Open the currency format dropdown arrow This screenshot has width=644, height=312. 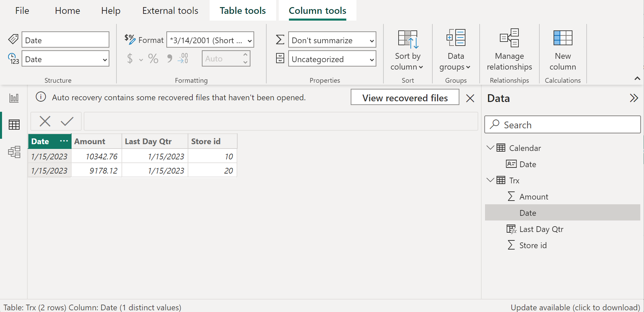pos(141,60)
